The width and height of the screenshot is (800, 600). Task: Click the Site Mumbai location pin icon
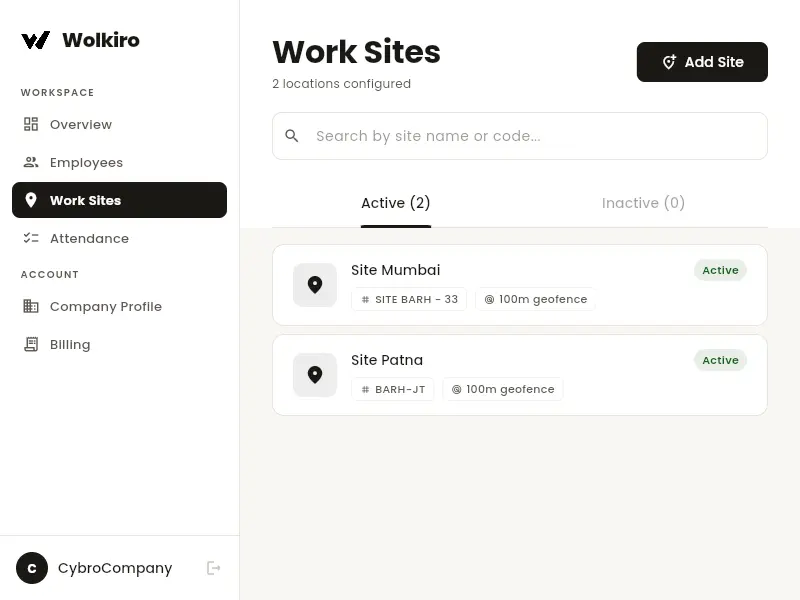[315, 285]
